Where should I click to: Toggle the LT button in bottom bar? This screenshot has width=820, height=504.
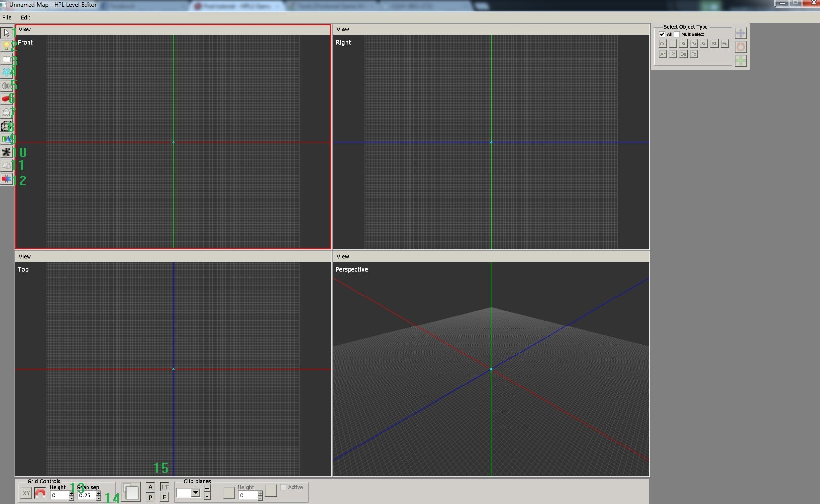[165, 487]
